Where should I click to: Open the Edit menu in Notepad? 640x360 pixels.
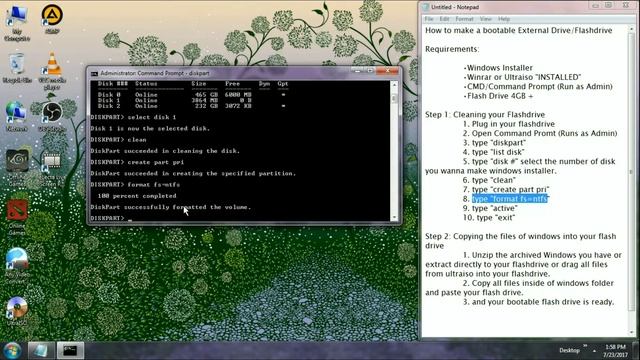pyautogui.click(x=444, y=19)
